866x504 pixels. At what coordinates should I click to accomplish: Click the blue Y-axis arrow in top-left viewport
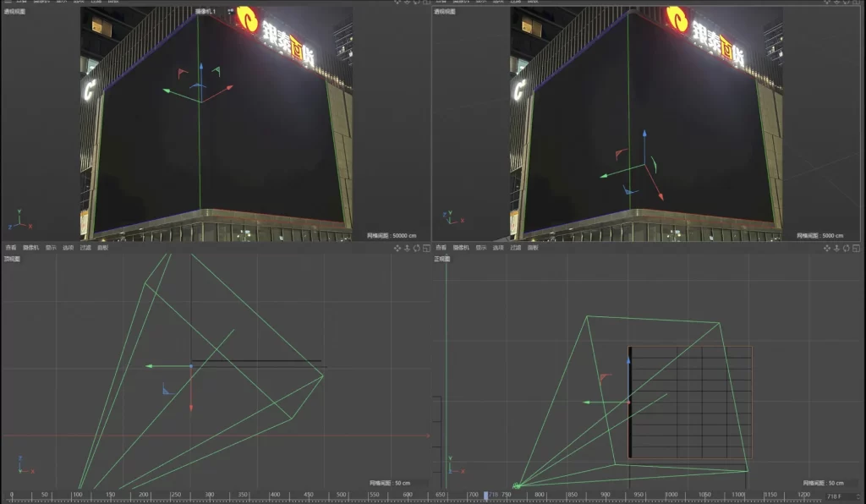point(201,67)
